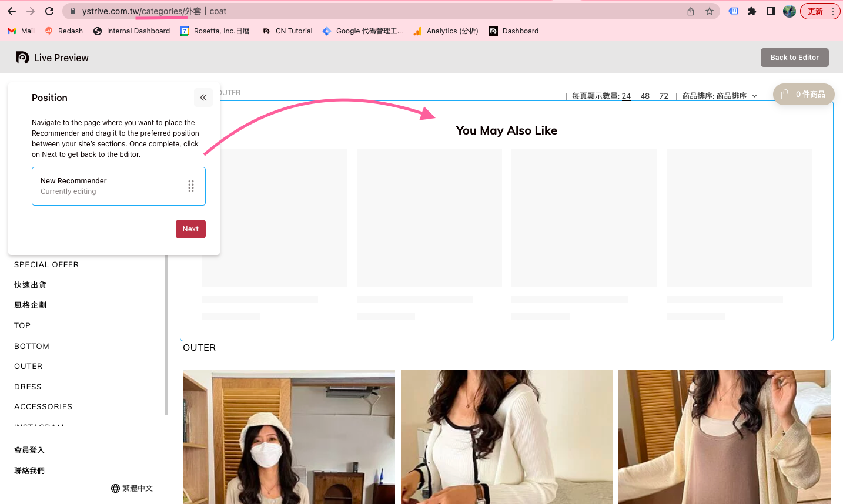Image resolution: width=843 pixels, height=504 pixels.
Task: Open ACCESSORIES category
Action: click(43, 407)
